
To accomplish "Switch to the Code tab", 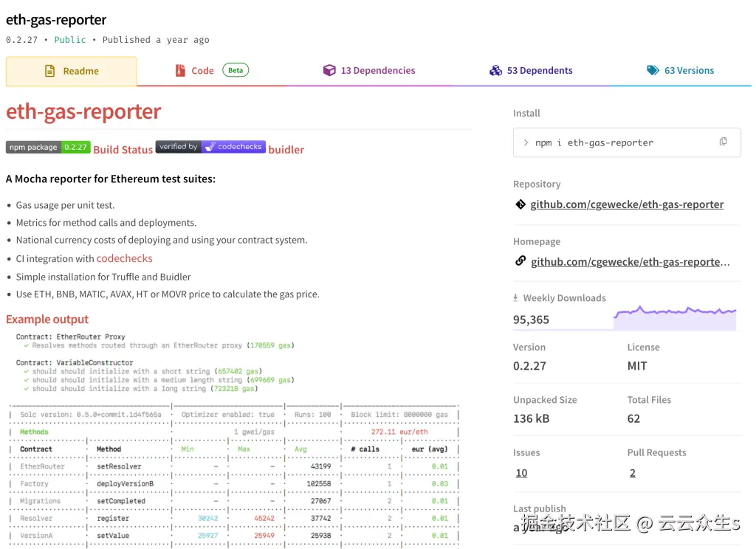I will [x=211, y=71].
